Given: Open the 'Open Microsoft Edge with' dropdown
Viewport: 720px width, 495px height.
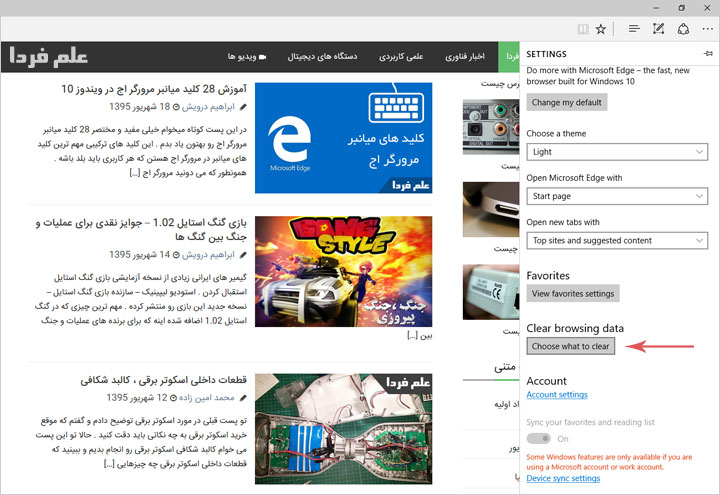Looking at the screenshot, I should pos(617,196).
